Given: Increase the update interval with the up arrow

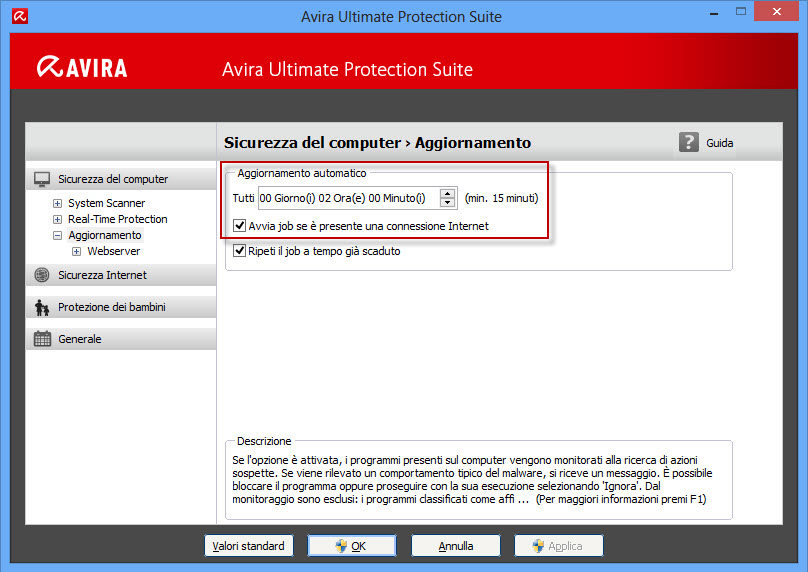Looking at the screenshot, I should point(447,193).
